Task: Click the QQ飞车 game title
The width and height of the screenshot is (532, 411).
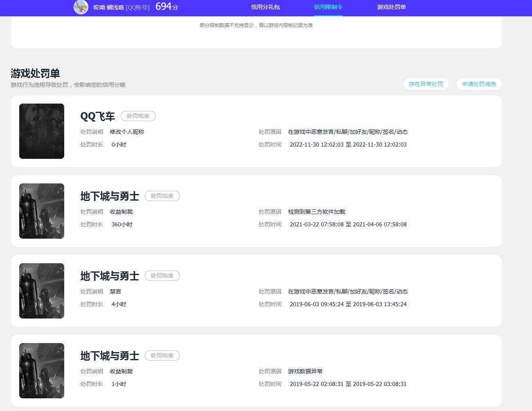Action: [x=98, y=116]
